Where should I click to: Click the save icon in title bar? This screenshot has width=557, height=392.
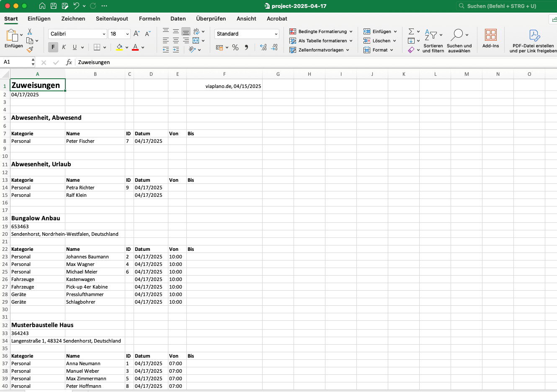click(54, 6)
